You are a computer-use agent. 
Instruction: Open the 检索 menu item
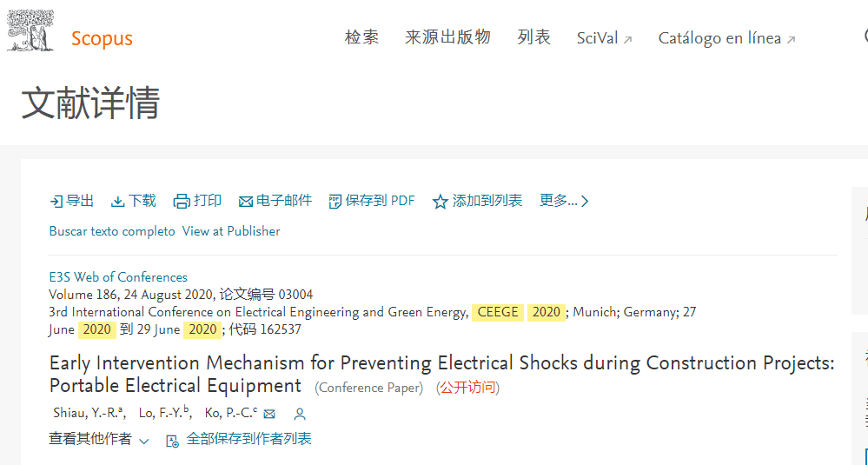(x=362, y=37)
